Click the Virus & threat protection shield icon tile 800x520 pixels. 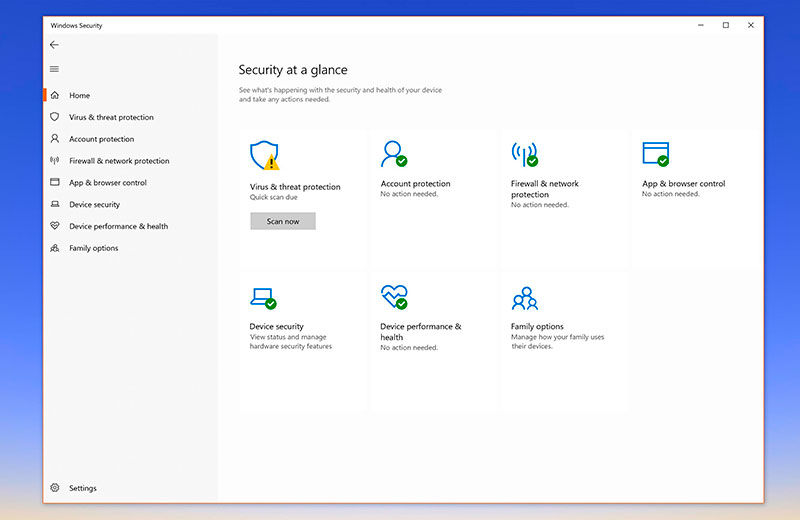264,155
